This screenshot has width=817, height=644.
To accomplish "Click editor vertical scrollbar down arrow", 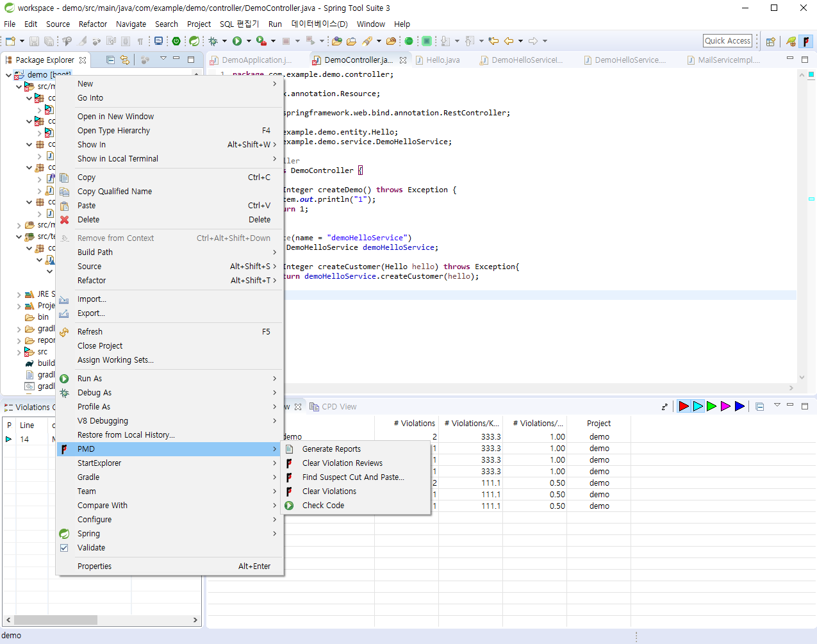I will tap(802, 378).
